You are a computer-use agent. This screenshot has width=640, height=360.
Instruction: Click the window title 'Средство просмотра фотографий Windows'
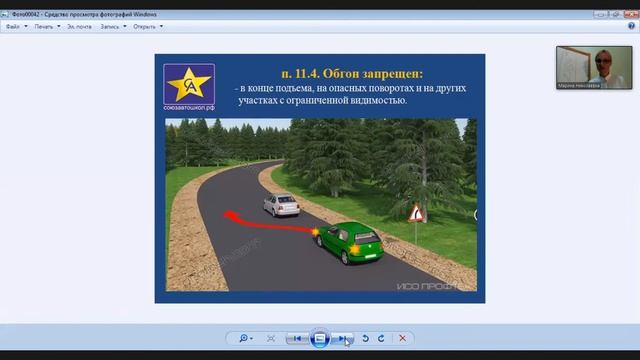click(x=100, y=14)
